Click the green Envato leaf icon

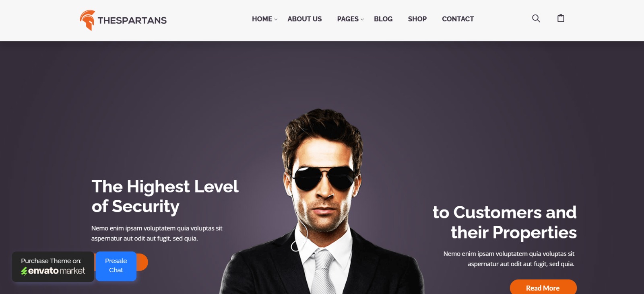pos(24,271)
